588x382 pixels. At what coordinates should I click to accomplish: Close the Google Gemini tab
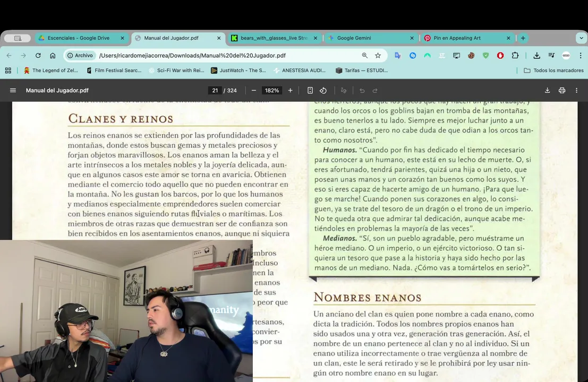click(x=412, y=38)
